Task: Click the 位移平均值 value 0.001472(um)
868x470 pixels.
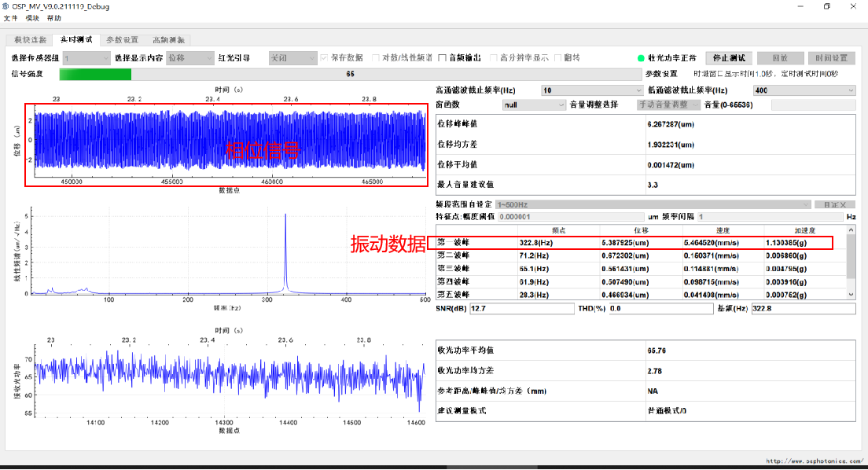Action: coord(671,165)
